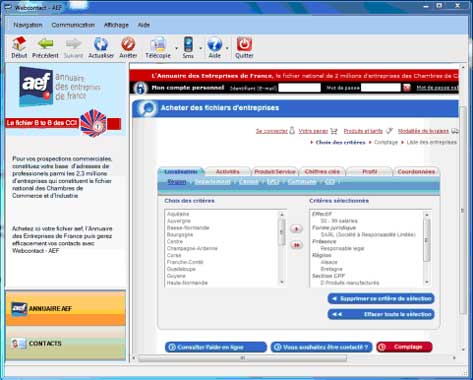Click the horizontal page scrollbar
The height and width of the screenshot is (380, 473).
(242, 358)
